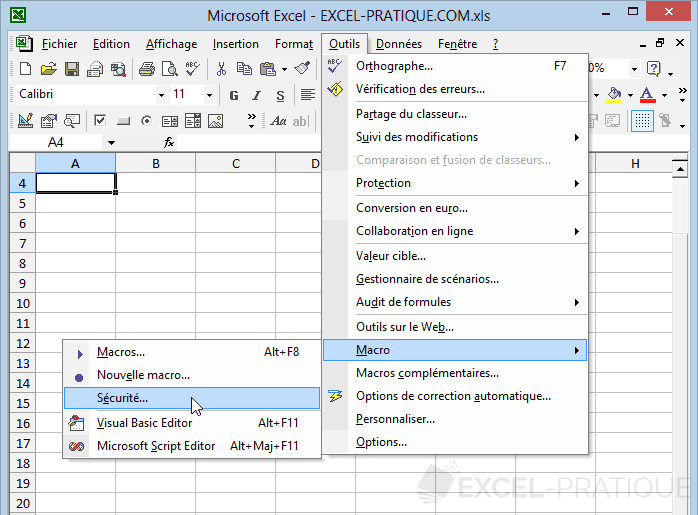698x515 pixels.
Task: Apply red font color A button
Action: [x=648, y=95]
